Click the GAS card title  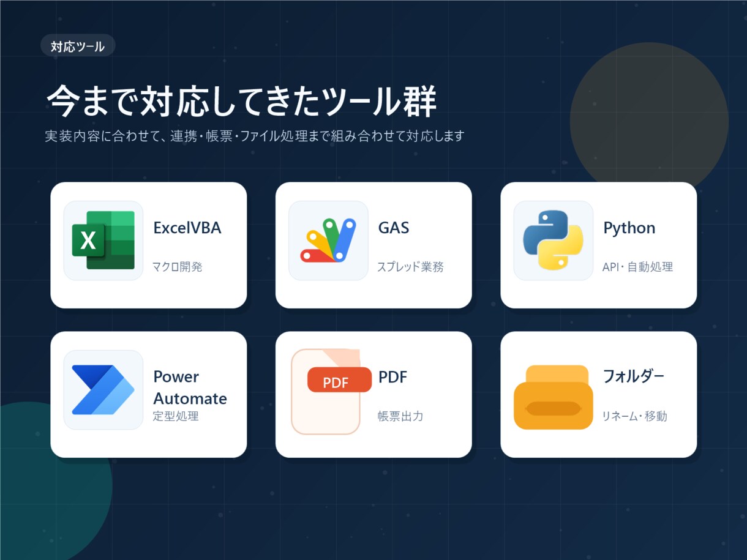point(394,228)
